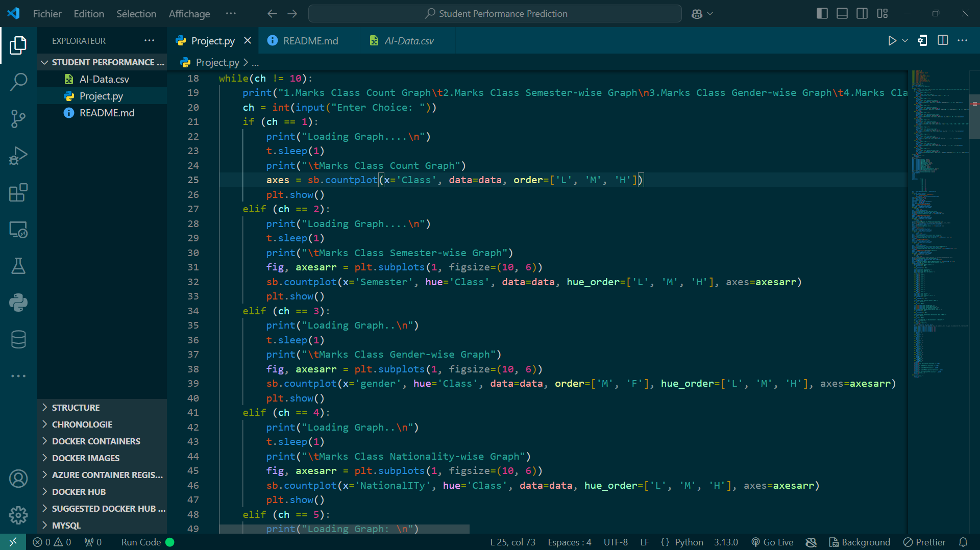Open the Affichage menu
Viewport: 980px width, 550px height.
click(189, 14)
